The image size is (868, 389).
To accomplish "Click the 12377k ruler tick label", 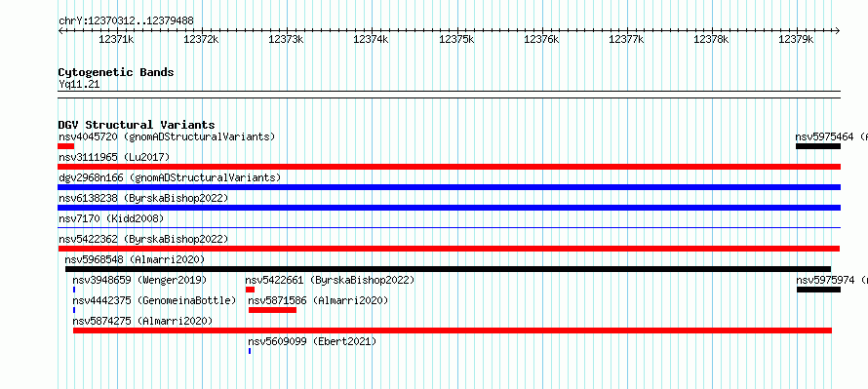I will click(626, 39).
